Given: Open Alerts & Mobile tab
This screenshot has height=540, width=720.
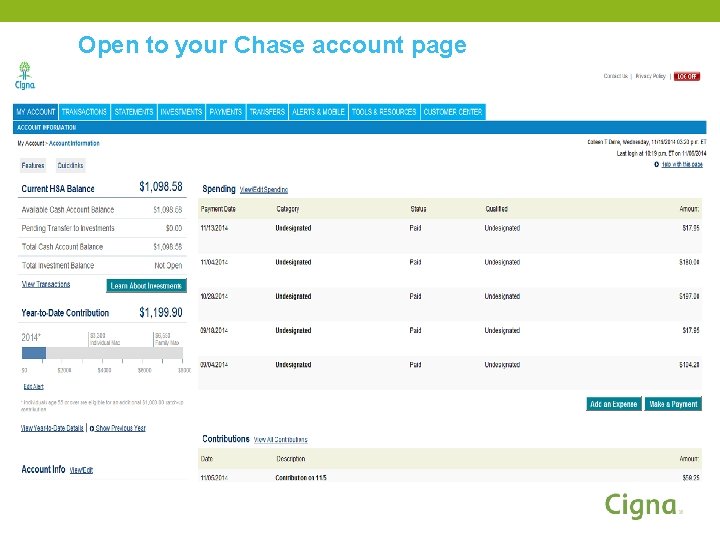Looking at the screenshot, I should pyautogui.click(x=318, y=112).
